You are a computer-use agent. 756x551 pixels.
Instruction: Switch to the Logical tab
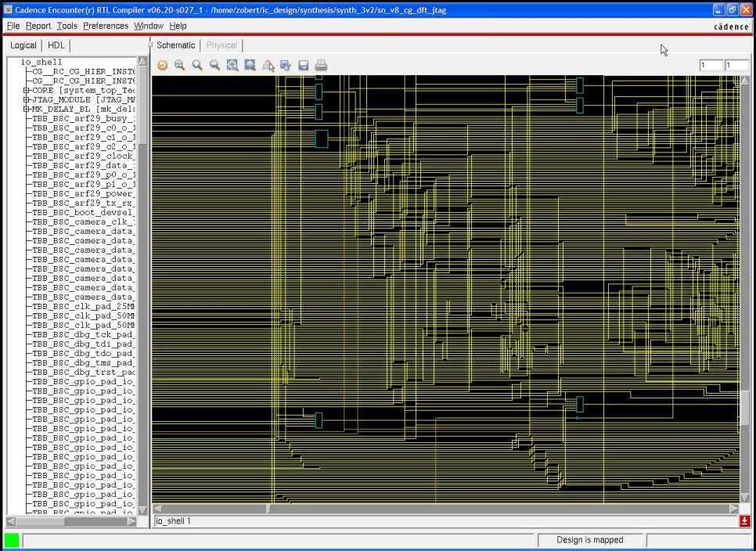(23, 45)
